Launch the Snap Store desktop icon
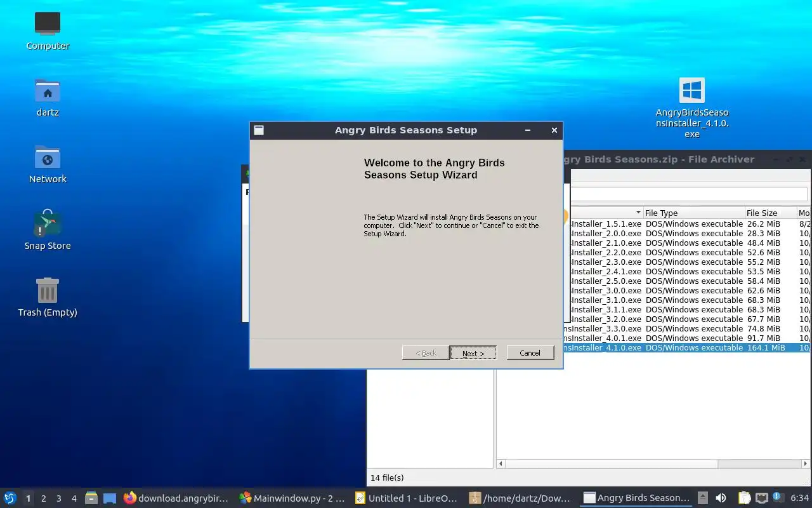 point(48,230)
